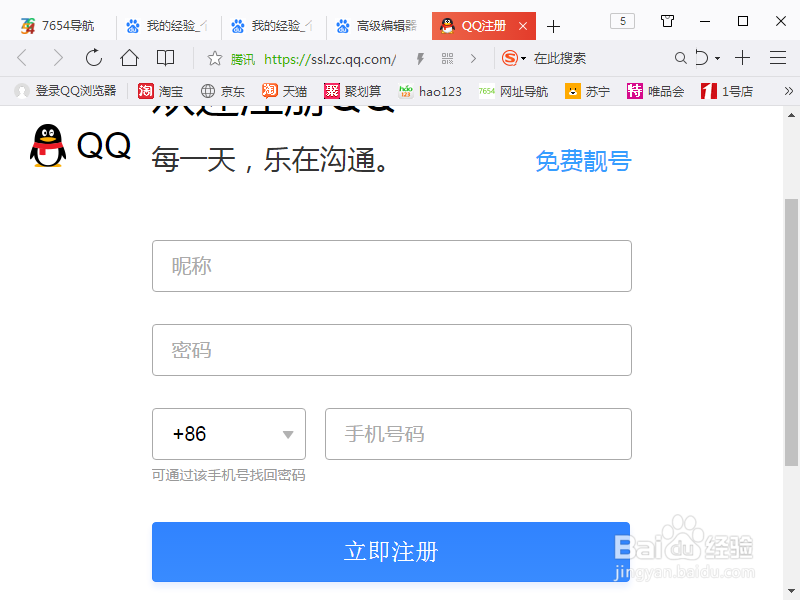Open the home page icon
Screen dimensions: 800x600
(x=129, y=58)
